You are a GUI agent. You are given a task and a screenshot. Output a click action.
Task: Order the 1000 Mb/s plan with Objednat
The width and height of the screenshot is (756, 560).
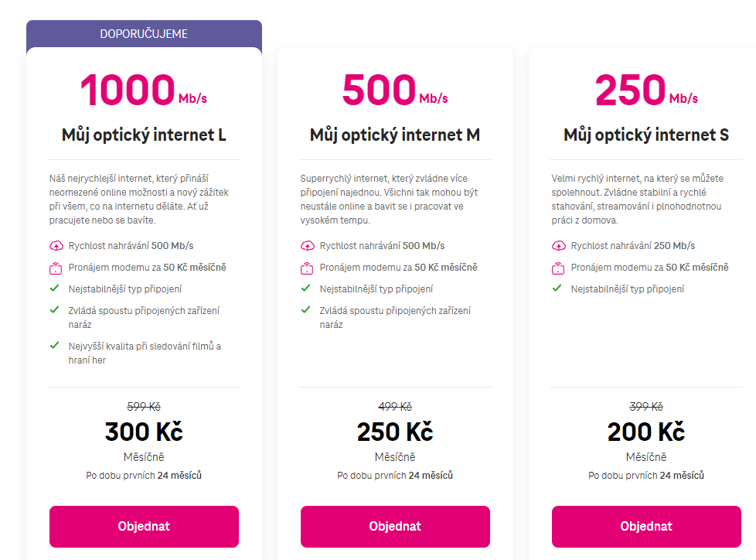pos(144,526)
